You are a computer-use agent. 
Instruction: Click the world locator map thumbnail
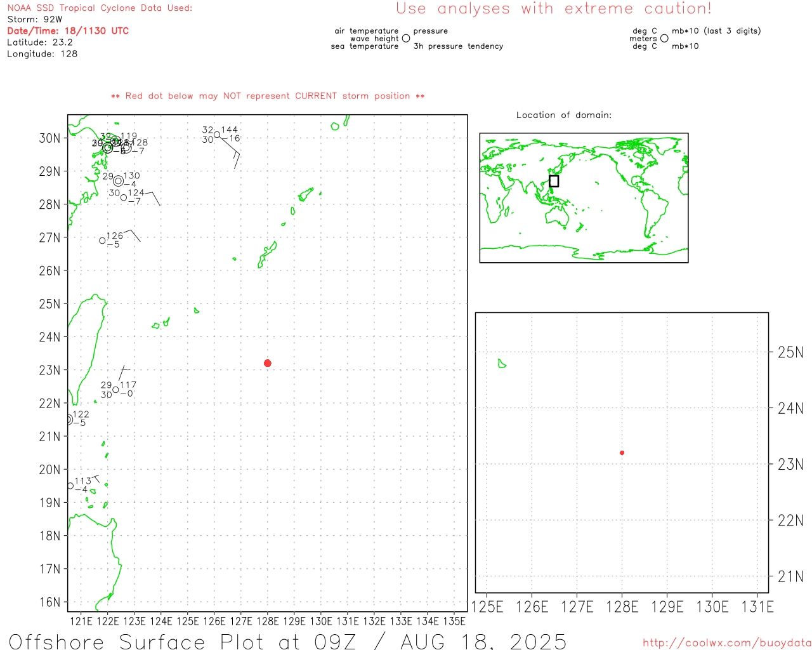pyautogui.click(x=584, y=197)
